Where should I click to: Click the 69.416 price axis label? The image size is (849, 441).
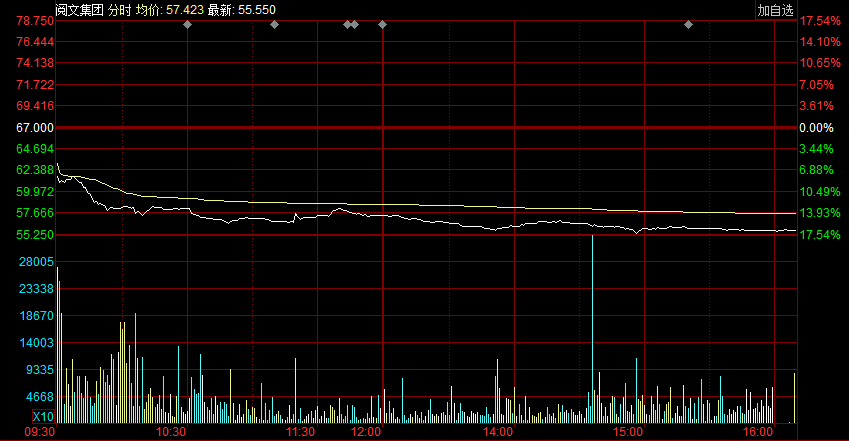point(35,106)
